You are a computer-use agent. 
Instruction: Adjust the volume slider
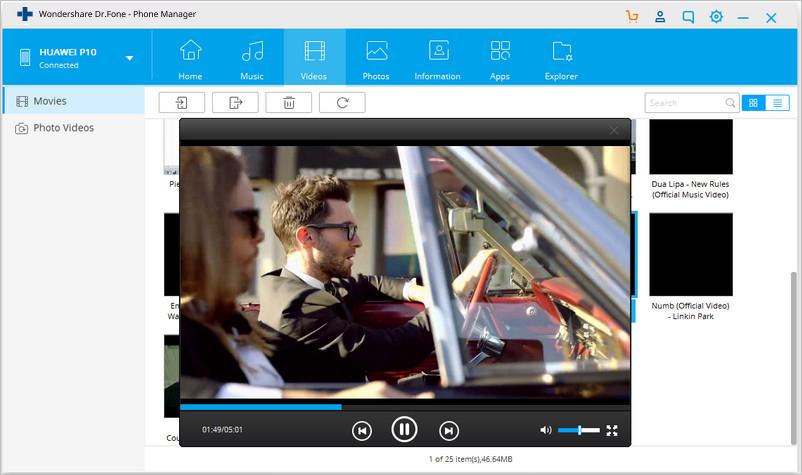click(579, 430)
